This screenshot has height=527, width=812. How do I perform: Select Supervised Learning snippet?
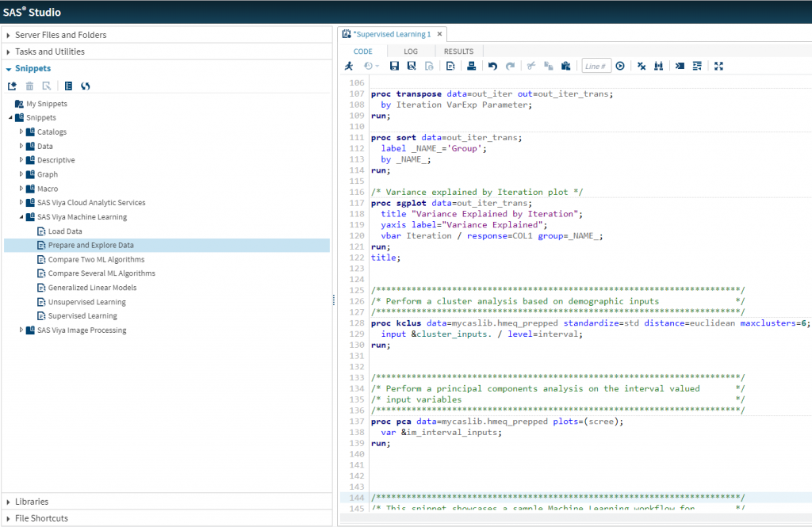click(x=82, y=315)
